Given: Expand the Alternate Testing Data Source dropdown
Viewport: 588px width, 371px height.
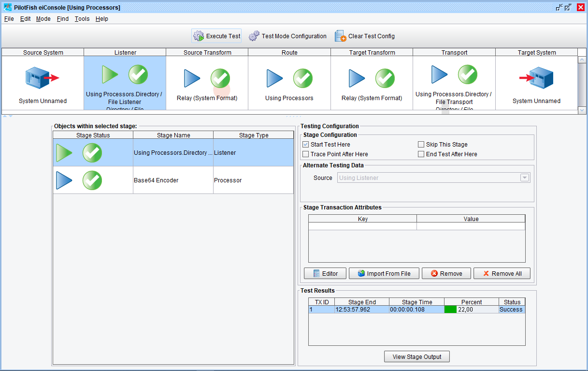Looking at the screenshot, I should point(524,178).
